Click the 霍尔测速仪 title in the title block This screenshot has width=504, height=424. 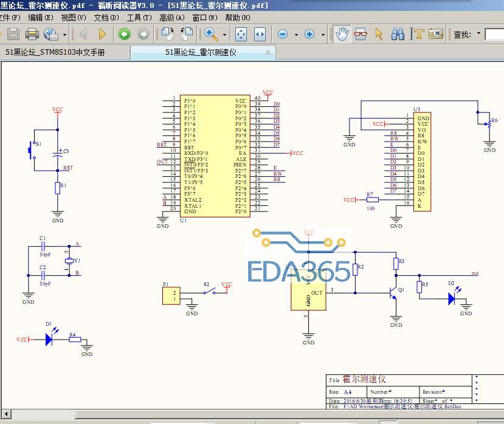pos(364,379)
